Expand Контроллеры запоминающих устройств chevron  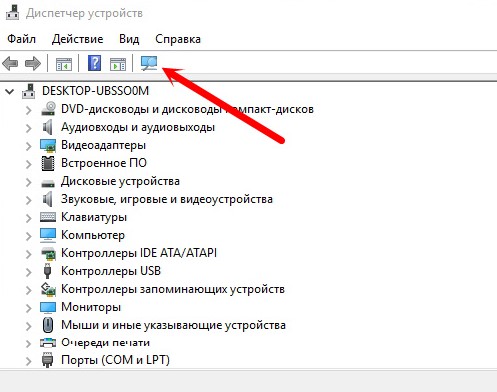tap(29, 290)
